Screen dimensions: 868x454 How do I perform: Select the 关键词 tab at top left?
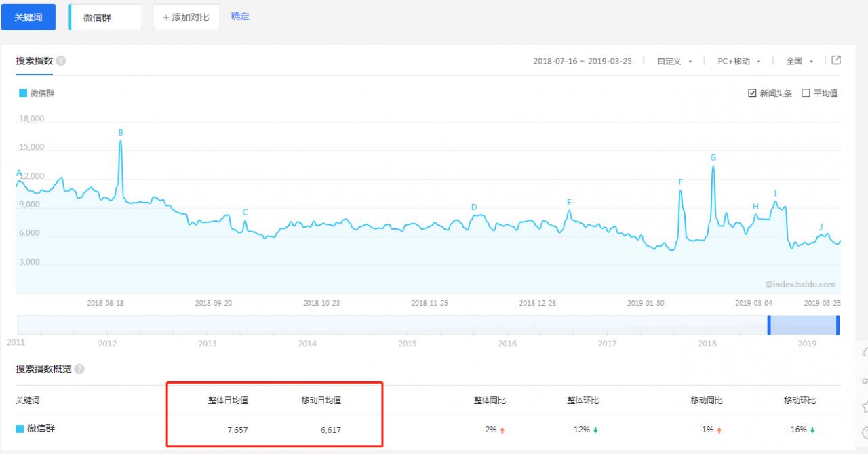point(28,16)
